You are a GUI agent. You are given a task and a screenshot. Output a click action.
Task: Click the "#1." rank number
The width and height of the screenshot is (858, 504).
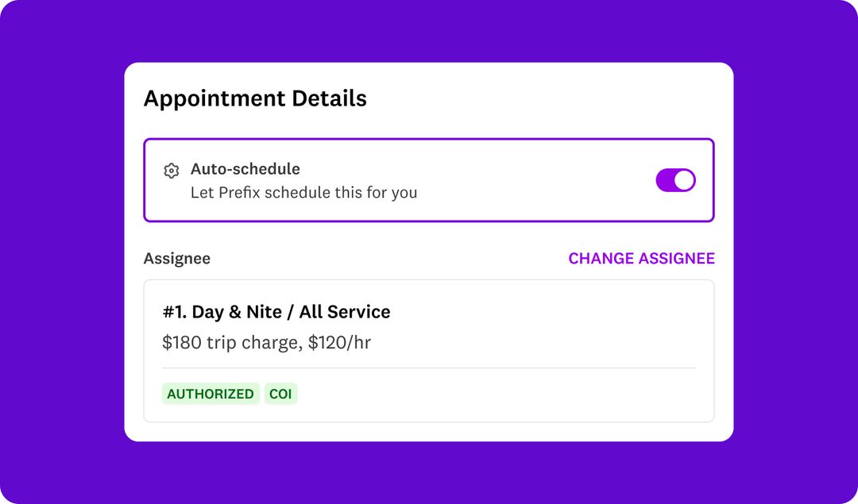click(174, 312)
